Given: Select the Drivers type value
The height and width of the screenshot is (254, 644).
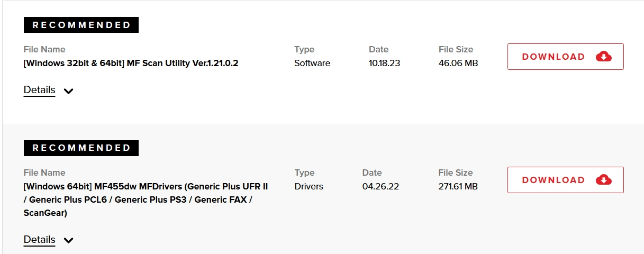Looking at the screenshot, I should click(x=309, y=187).
